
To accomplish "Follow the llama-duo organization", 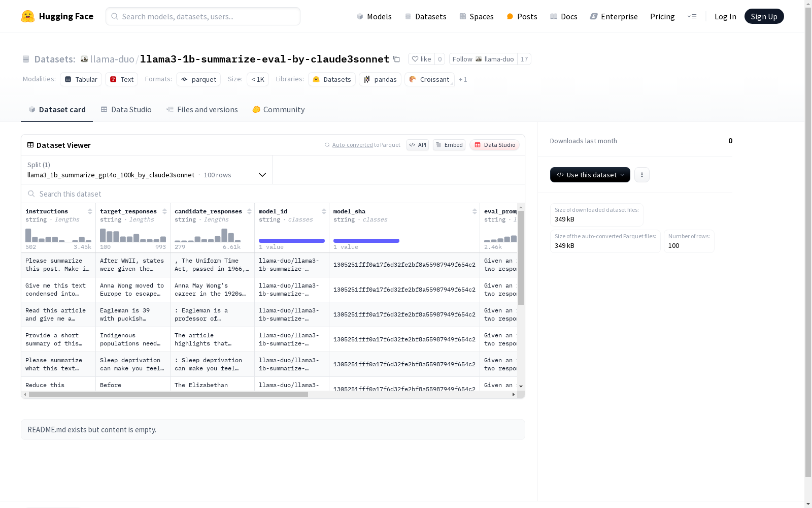I will pos(483,59).
